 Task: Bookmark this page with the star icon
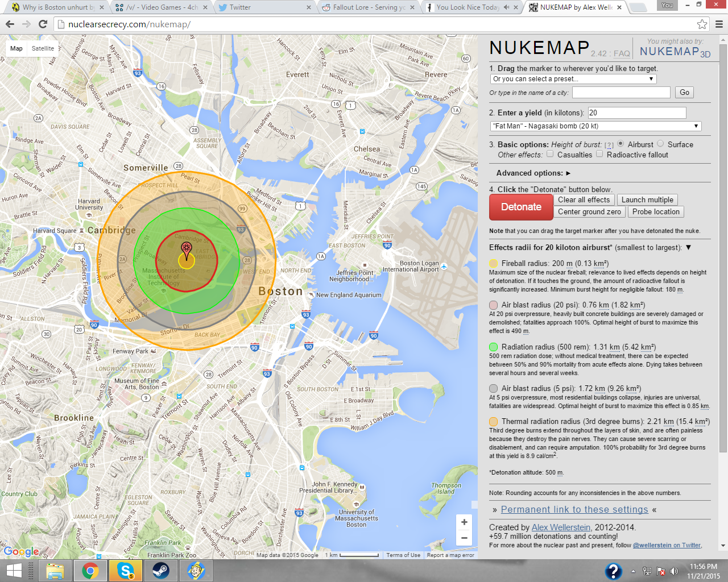pos(702,24)
